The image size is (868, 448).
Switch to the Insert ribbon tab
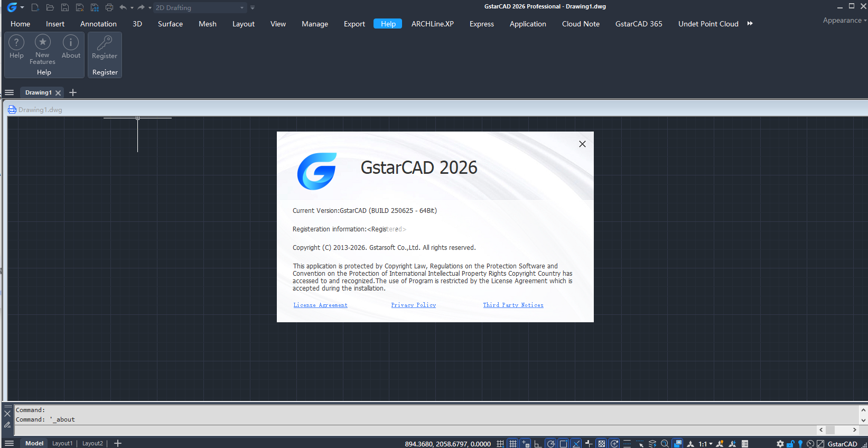55,24
